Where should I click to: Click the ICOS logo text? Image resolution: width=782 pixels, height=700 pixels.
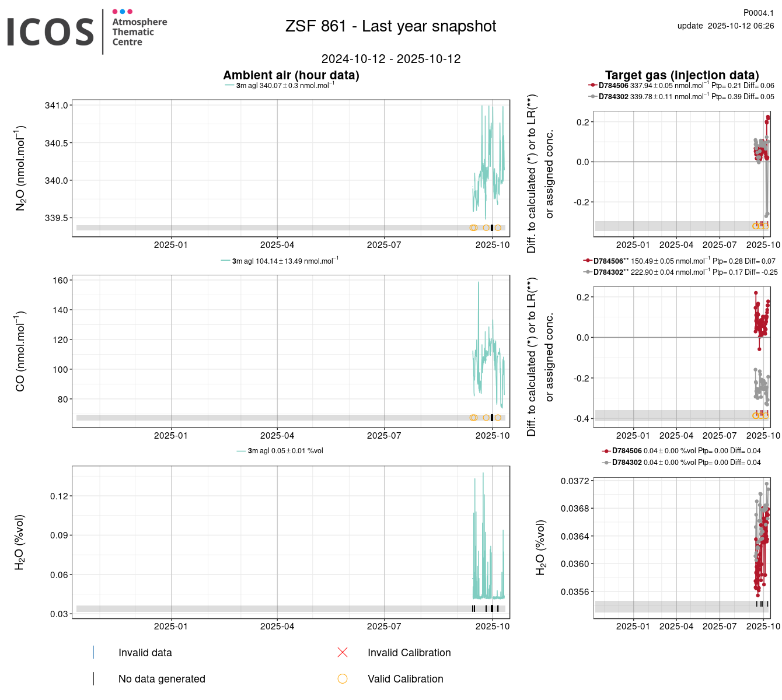coord(50,32)
